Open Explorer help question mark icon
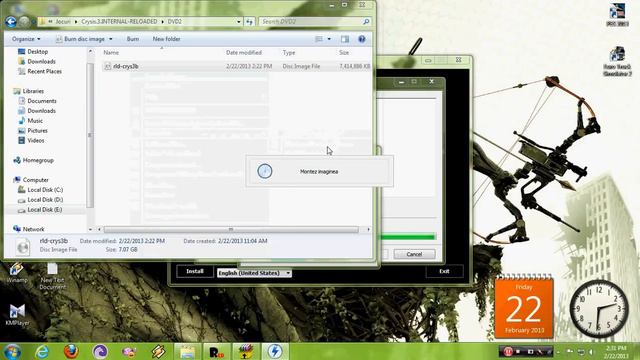Image resolution: width=640 pixels, height=360 pixels. click(x=362, y=39)
